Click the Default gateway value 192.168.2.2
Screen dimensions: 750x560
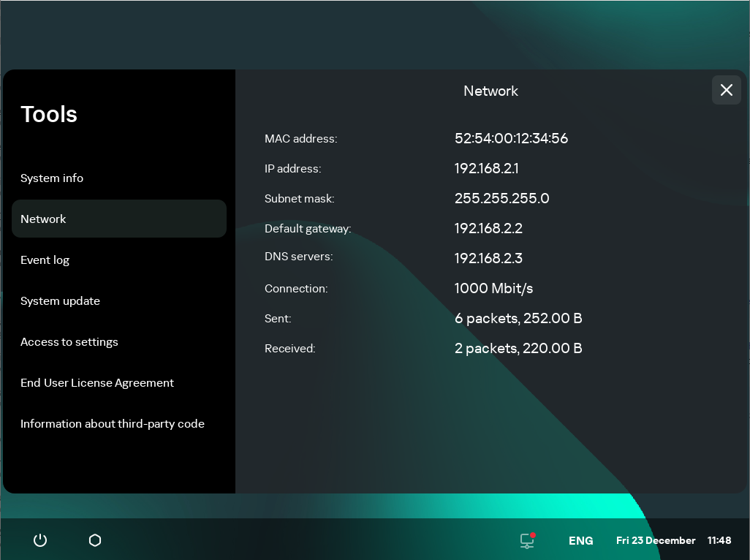tap(488, 228)
